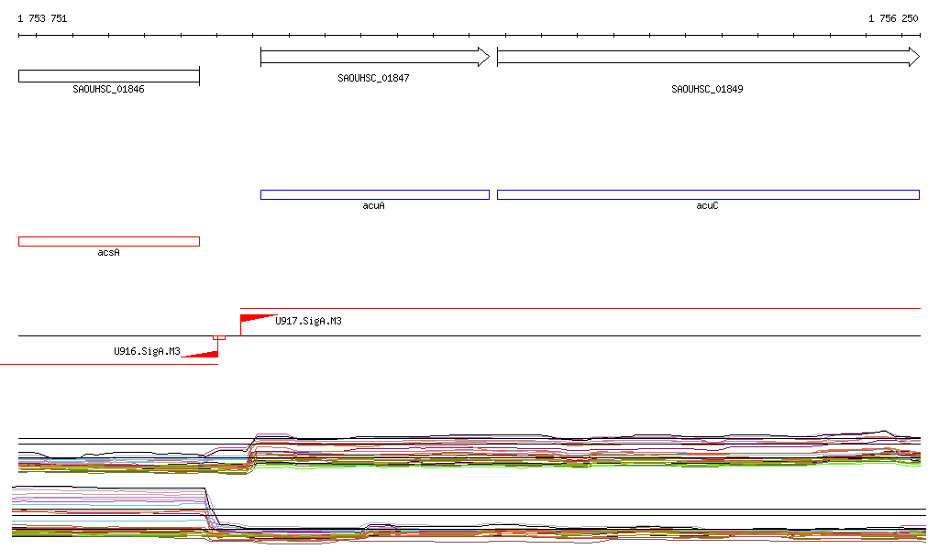
Task: Click the U916.SigA.M3 text label
Action: tap(147, 351)
